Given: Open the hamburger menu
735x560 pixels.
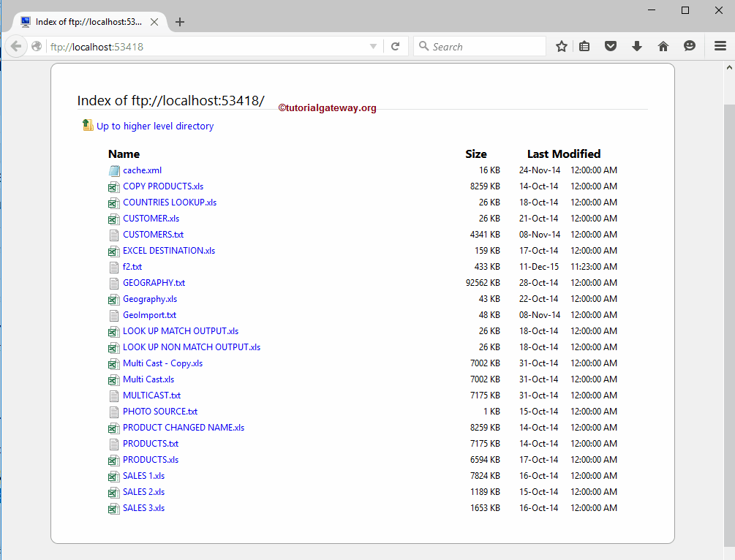Looking at the screenshot, I should [720, 47].
